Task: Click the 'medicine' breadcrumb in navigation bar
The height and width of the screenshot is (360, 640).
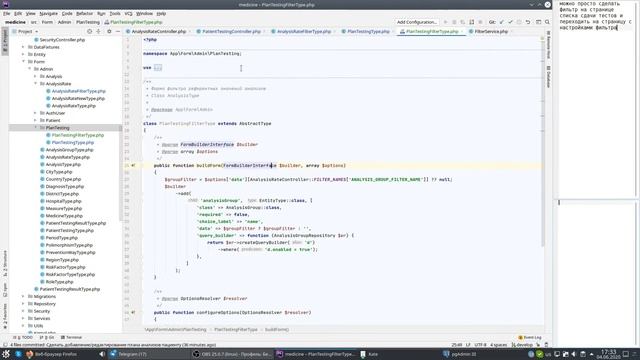Action: tap(15, 22)
